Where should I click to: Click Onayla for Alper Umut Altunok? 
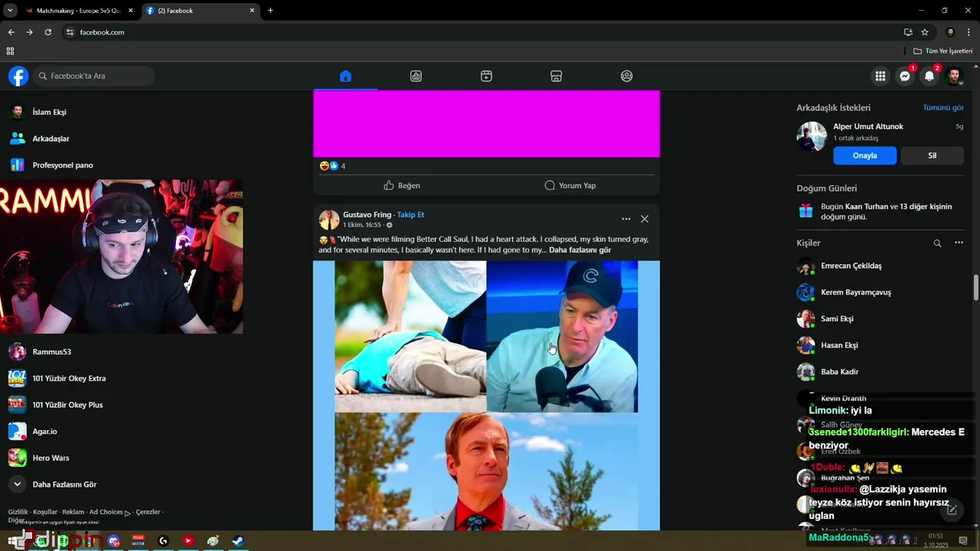coord(865,155)
